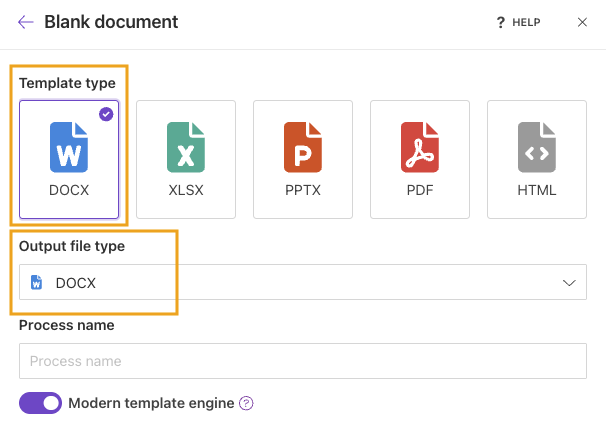Screen dimensions: 606x426
Task: Select the green Excel XLSX icon
Action: coord(186,146)
